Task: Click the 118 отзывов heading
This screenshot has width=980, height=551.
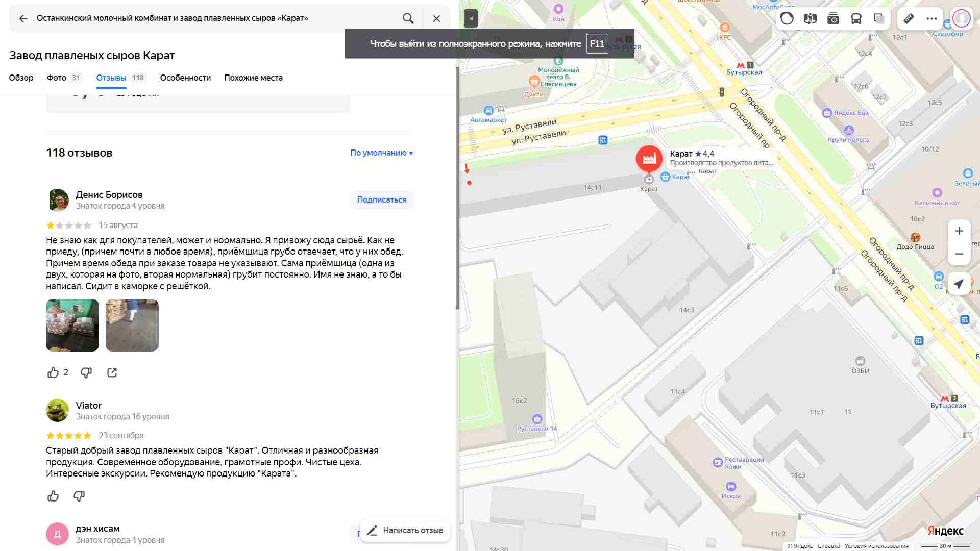Action: click(79, 153)
